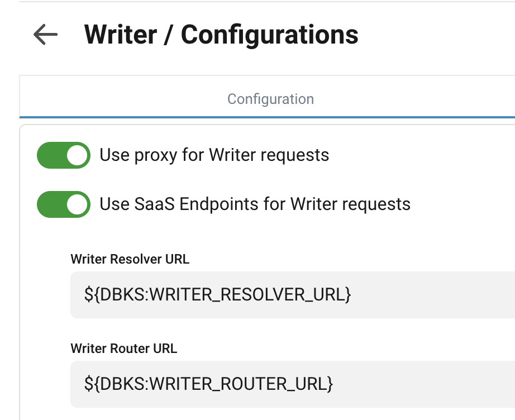The height and width of the screenshot is (420, 515).
Task: Click the white knob on the proxy toggle
Action: (x=78, y=155)
